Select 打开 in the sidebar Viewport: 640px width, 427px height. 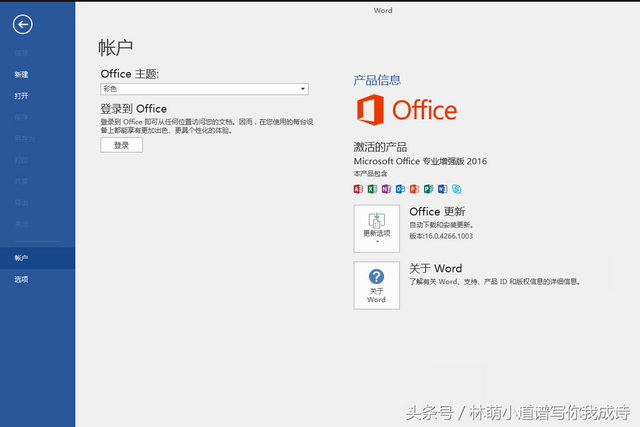click(x=21, y=96)
